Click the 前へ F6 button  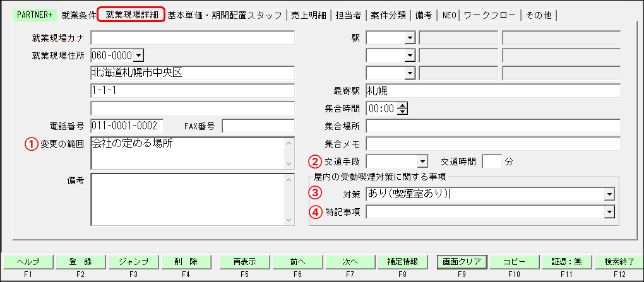coord(297,262)
